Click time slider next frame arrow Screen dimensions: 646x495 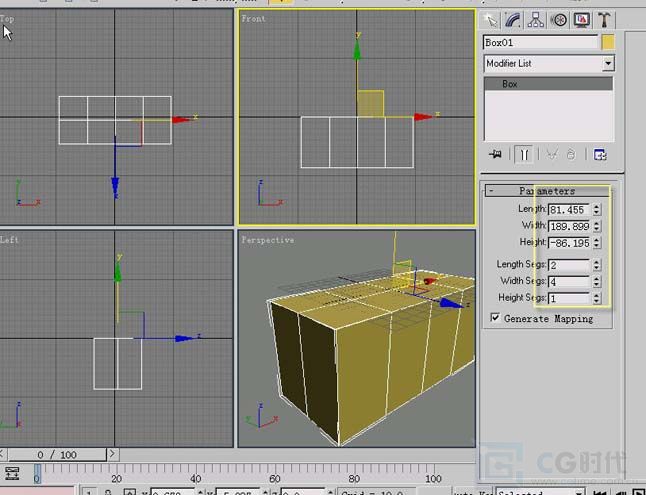coord(112,454)
